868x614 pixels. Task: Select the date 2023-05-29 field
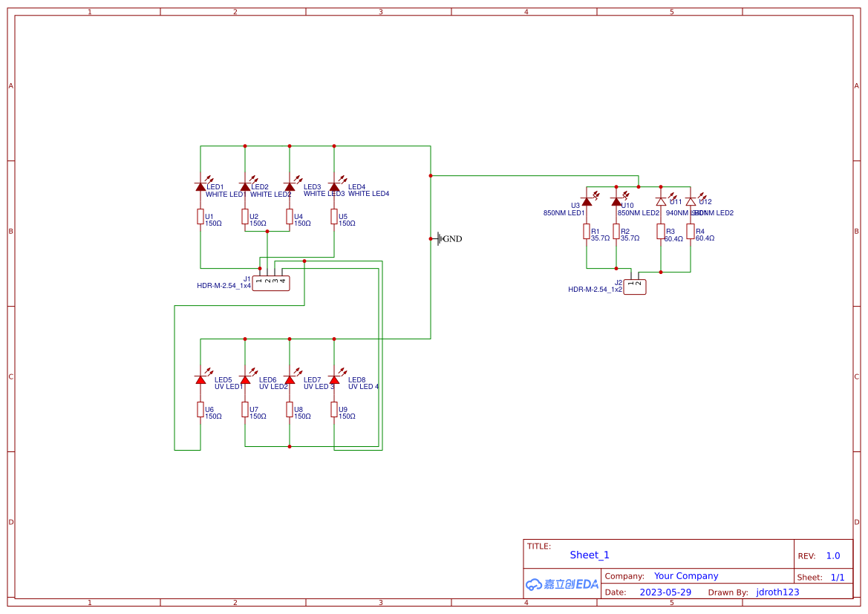pyautogui.click(x=665, y=592)
